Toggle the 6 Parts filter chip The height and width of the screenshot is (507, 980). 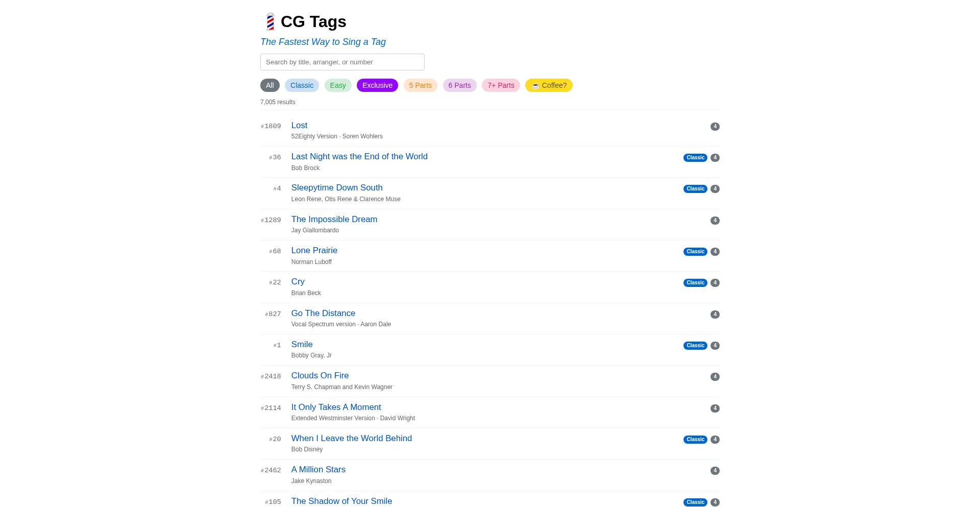point(459,85)
